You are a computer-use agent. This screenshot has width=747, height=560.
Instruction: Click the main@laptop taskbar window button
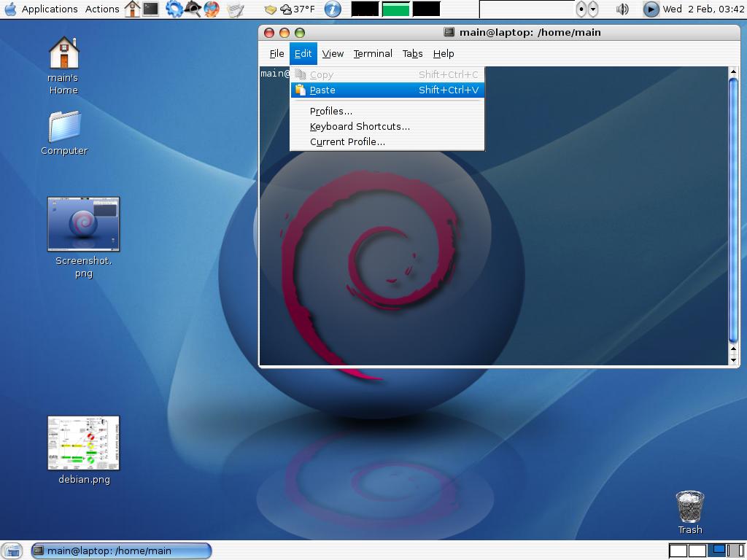[x=121, y=551]
